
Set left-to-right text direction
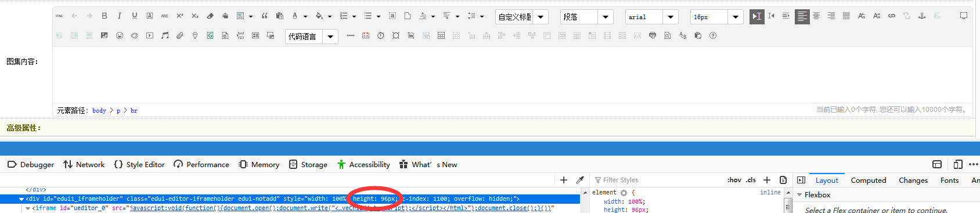pos(756,16)
